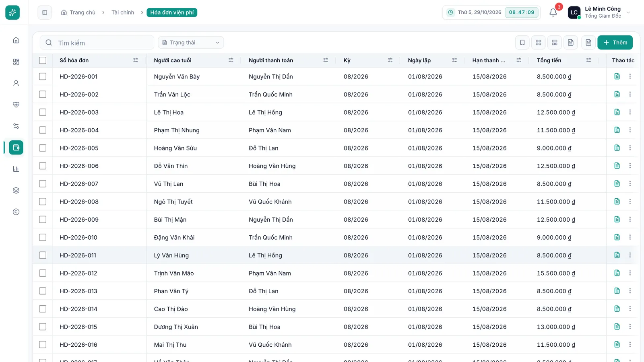This screenshot has width=644, height=362.
Task: Open the dashboard grid icon in sidebar
Action: (x=16, y=62)
